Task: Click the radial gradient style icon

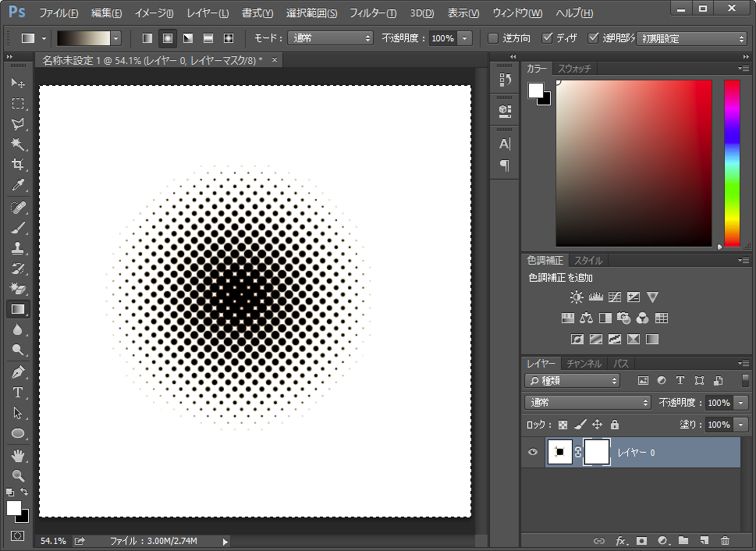Action: tap(168, 38)
